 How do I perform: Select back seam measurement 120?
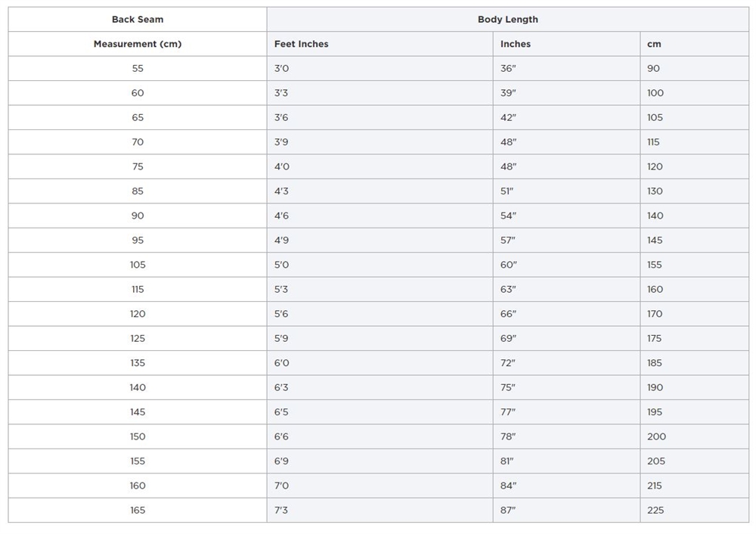click(x=138, y=314)
